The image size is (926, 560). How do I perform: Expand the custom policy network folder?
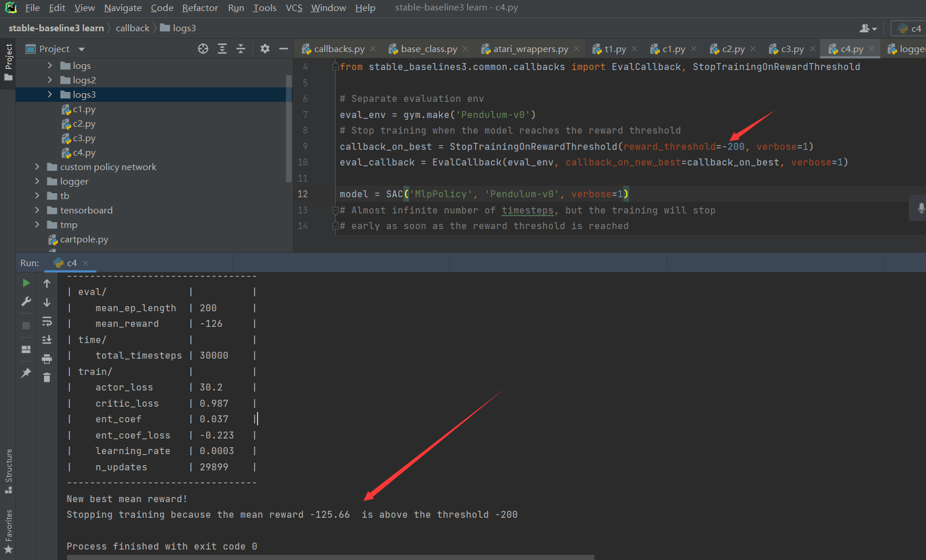coord(36,167)
